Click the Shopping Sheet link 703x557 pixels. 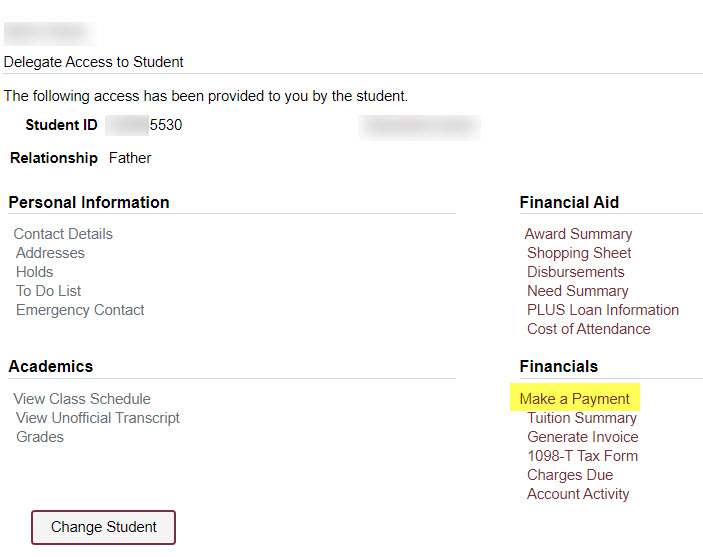(579, 253)
